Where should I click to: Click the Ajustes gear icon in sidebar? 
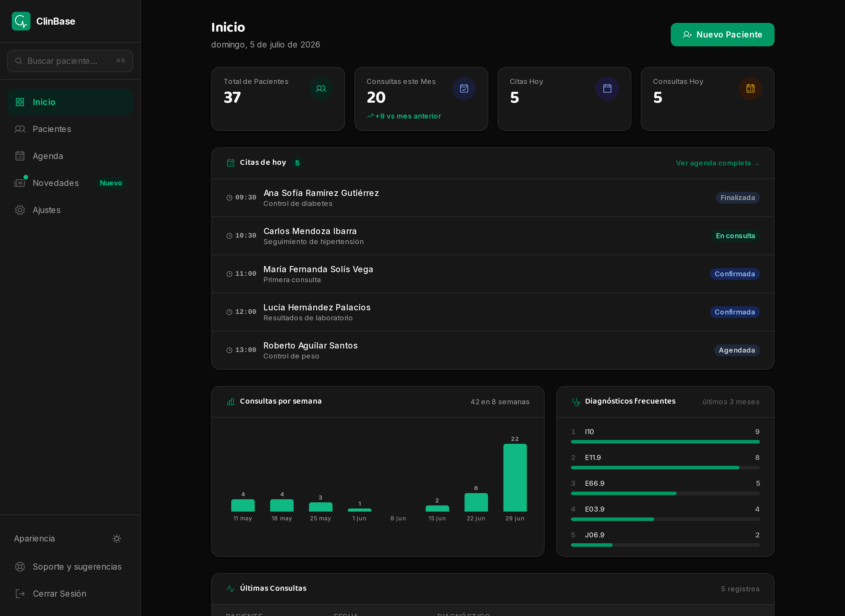pos(20,210)
